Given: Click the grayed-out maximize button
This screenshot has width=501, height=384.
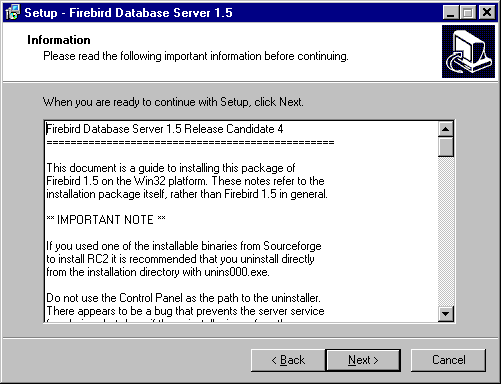Looking at the screenshot, I should pos(468,13).
